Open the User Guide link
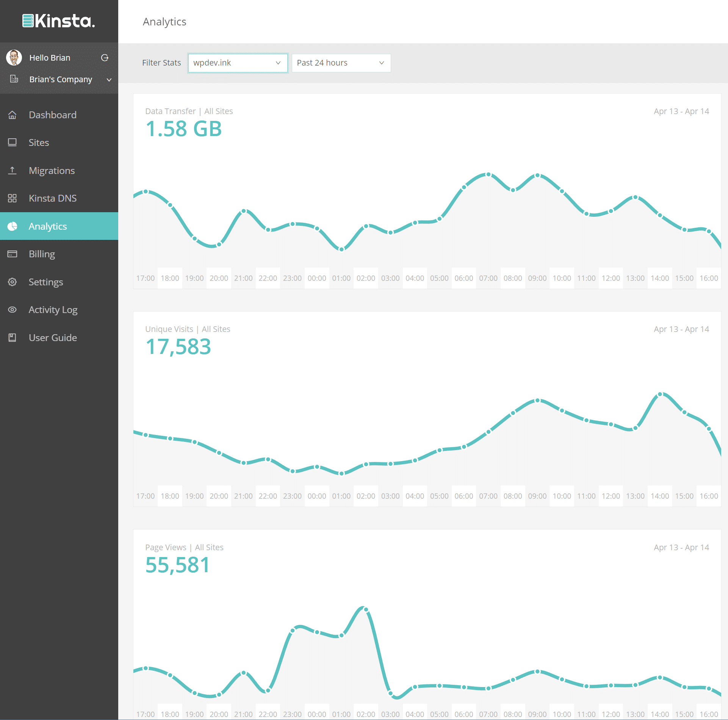Viewport: 728px width, 720px height. (53, 338)
